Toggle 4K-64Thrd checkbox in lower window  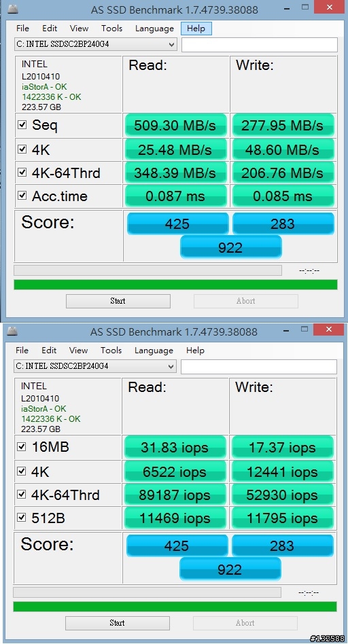pyautogui.click(x=22, y=495)
